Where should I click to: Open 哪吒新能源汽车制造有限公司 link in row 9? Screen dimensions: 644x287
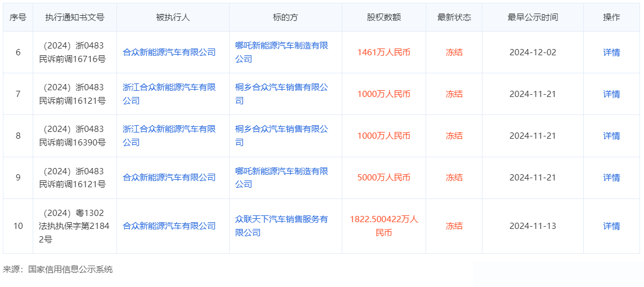[281, 178]
